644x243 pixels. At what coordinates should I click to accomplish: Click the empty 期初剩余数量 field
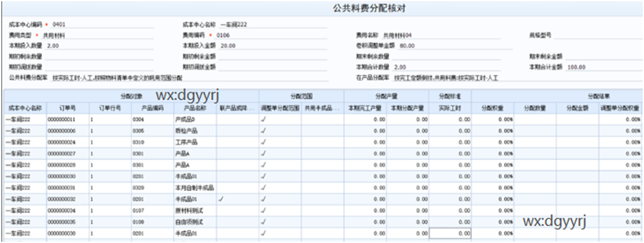point(100,56)
